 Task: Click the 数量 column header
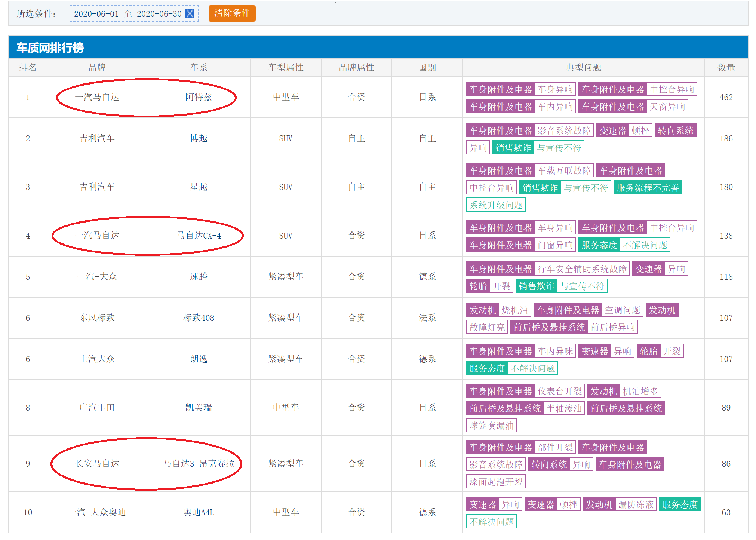(726, 68)
